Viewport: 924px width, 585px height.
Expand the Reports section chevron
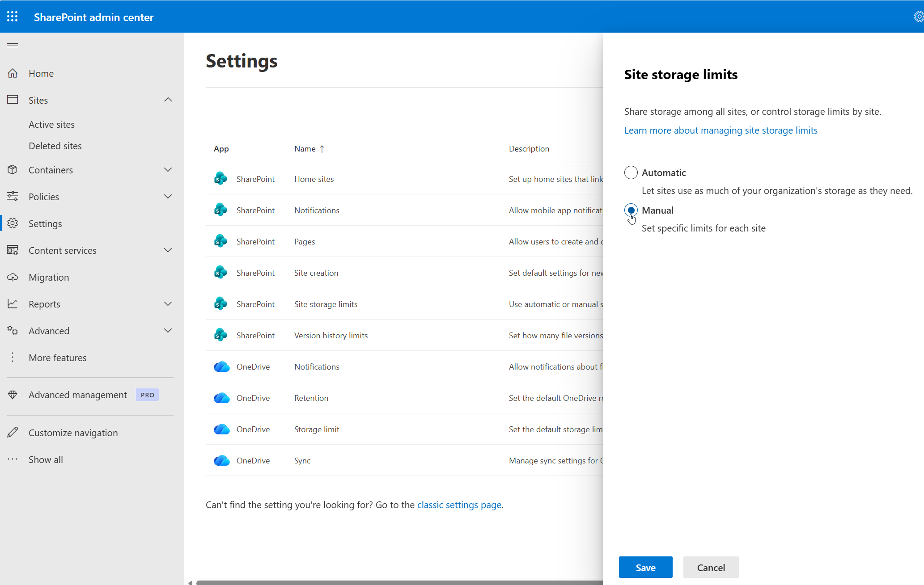(168, 304)
